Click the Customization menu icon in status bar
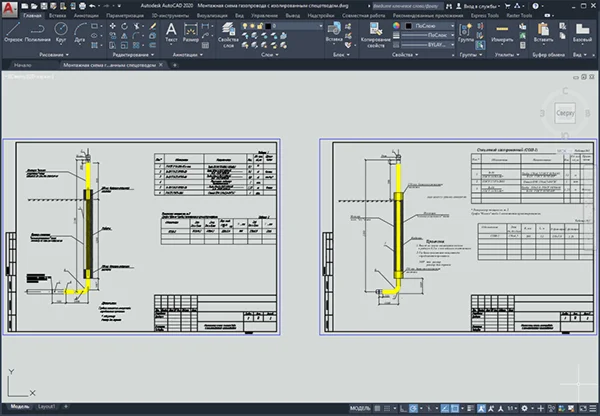600x416 pixels. (x=592, y=409)
